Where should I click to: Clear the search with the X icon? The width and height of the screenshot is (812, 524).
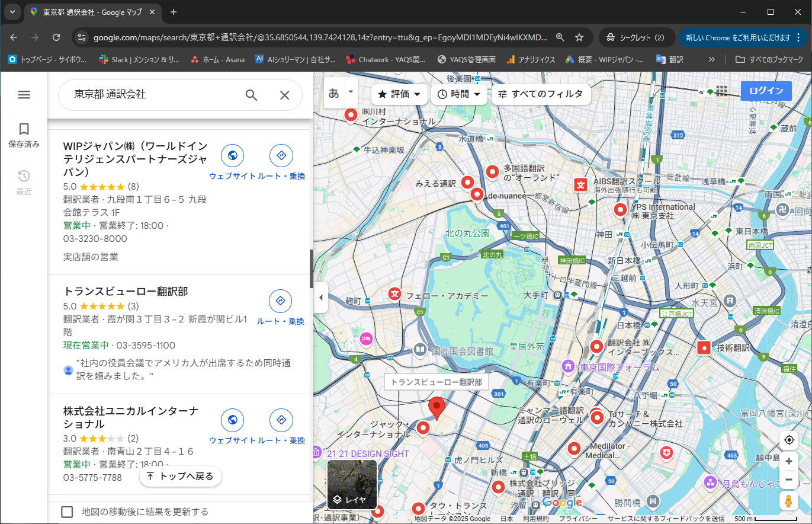[x=284, y=95]
